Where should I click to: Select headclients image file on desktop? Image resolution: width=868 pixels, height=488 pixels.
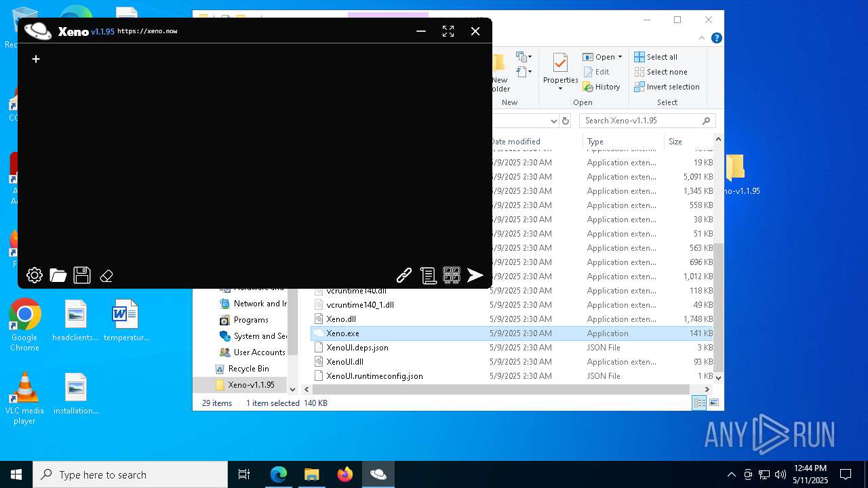pyautogui.click(x=76, y=321)
